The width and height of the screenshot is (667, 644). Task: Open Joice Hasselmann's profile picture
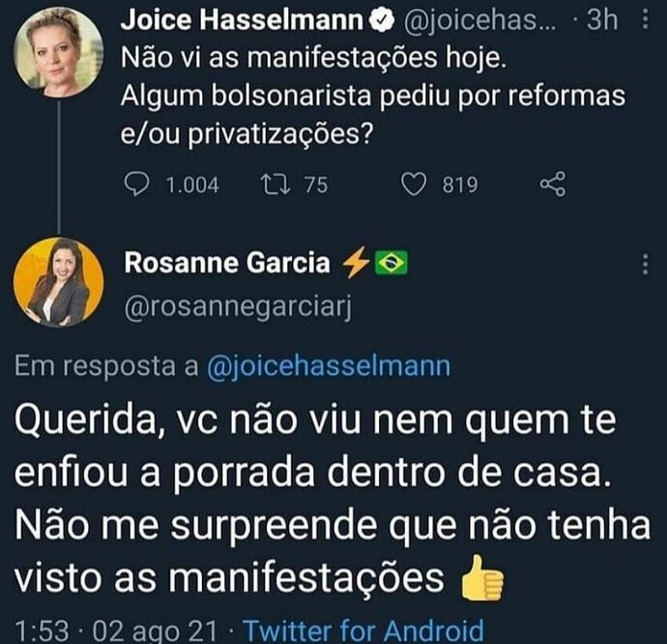57,53
